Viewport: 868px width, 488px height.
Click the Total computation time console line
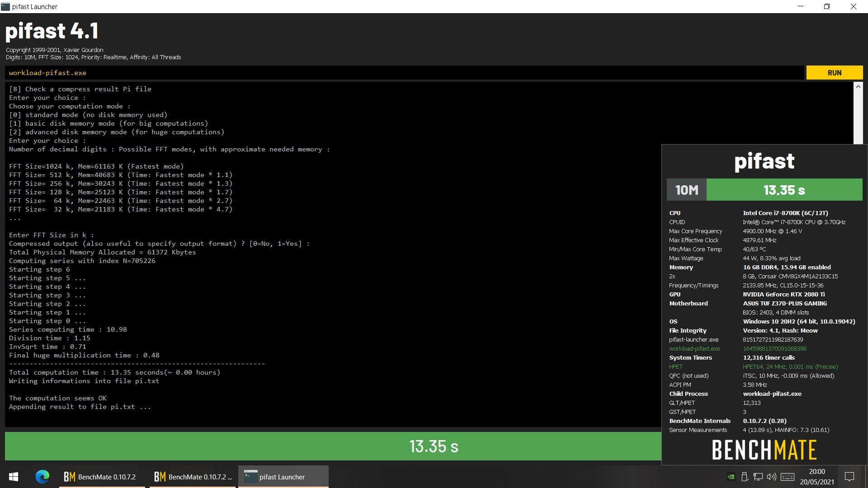[114, 372]
